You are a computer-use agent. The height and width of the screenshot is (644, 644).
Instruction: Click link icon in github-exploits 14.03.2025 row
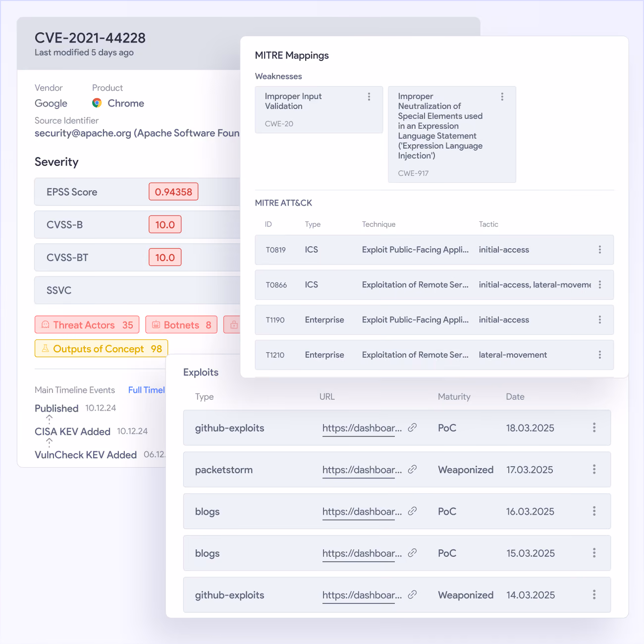click(x=412, y=594)
